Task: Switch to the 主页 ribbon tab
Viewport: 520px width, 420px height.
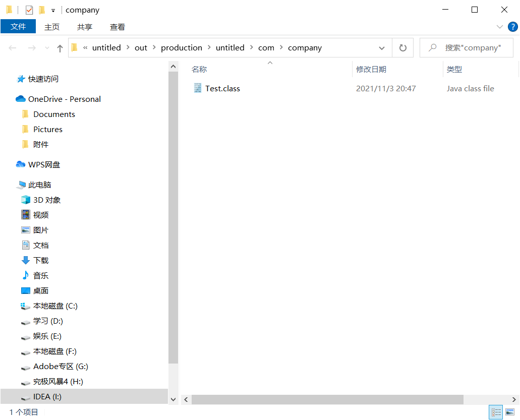Action: tap(52, 27)
